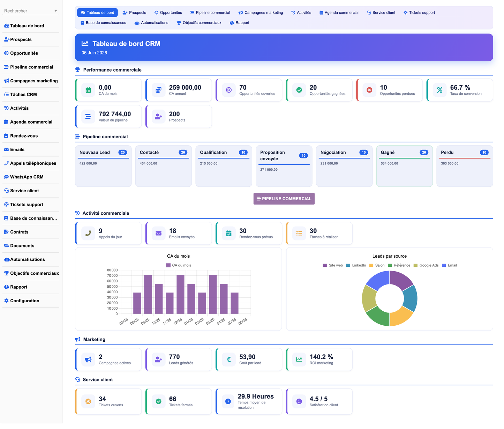The height and width of the screenshot is (429, 504).
Task: Click the megaphone icon on Campagnes actives card
Action: tap(88, 360)
